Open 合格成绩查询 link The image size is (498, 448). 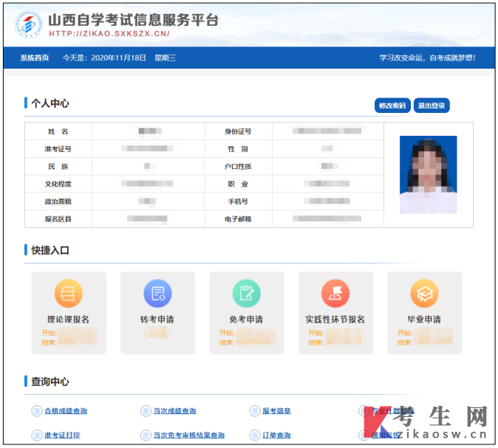(x=66, y=411)
